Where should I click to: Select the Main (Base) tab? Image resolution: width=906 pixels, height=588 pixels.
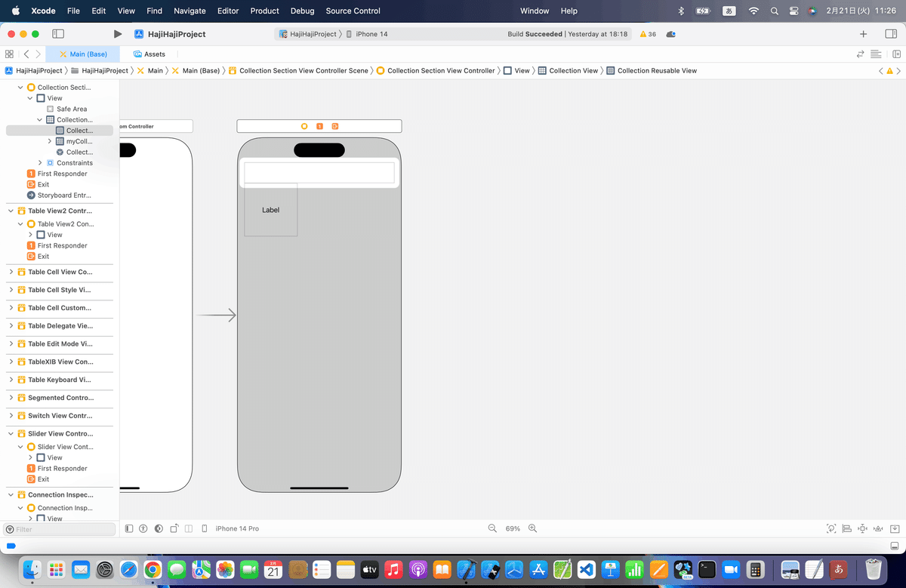[x=83, y=54]
